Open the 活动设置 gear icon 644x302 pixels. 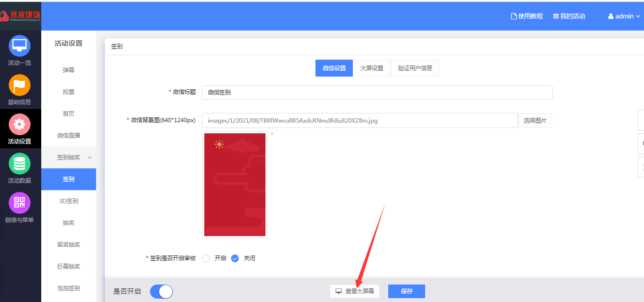[x=19, y=125]
